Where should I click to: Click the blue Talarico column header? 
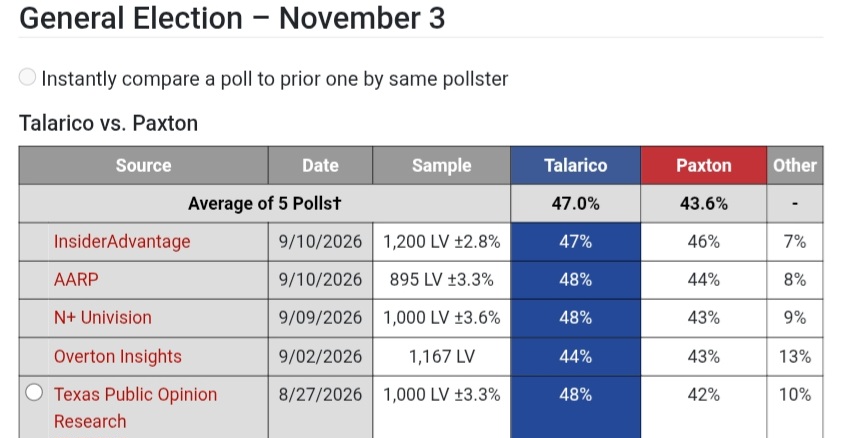[575, 165]
